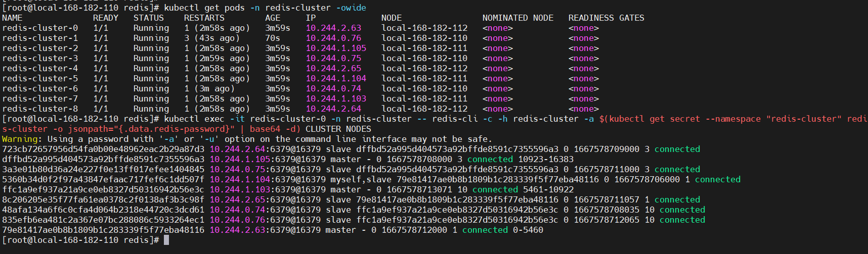Click the 'kubectl exec' command text

point(194,119)
